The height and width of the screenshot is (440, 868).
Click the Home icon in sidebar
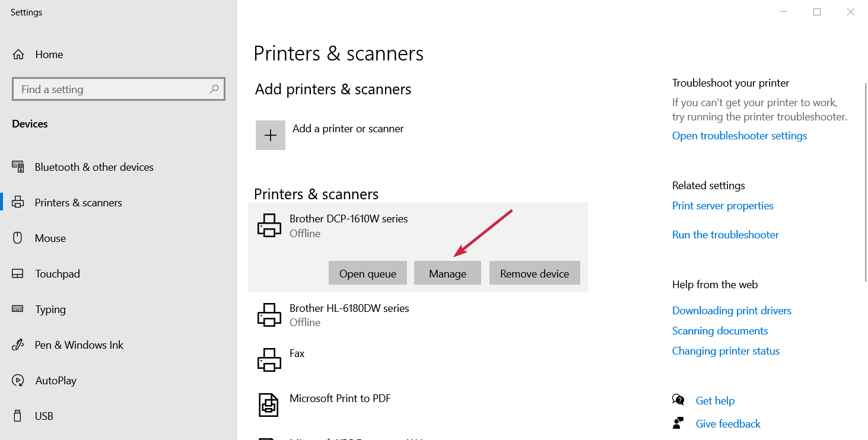click(x=18, y=55)
